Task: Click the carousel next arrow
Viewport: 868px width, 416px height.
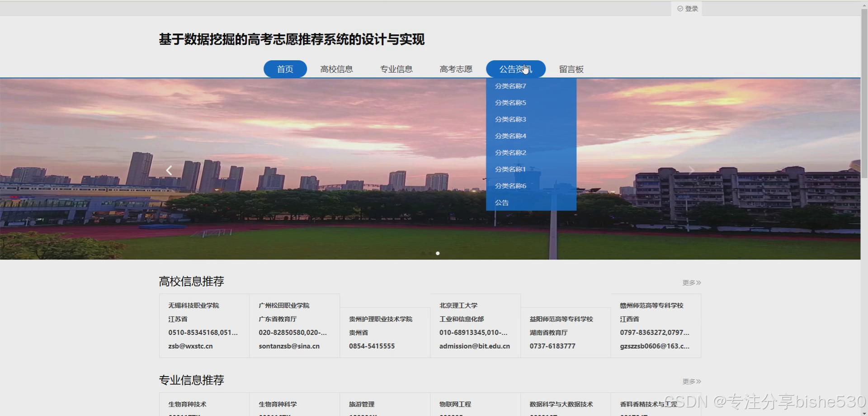Action: pos(691,170)
